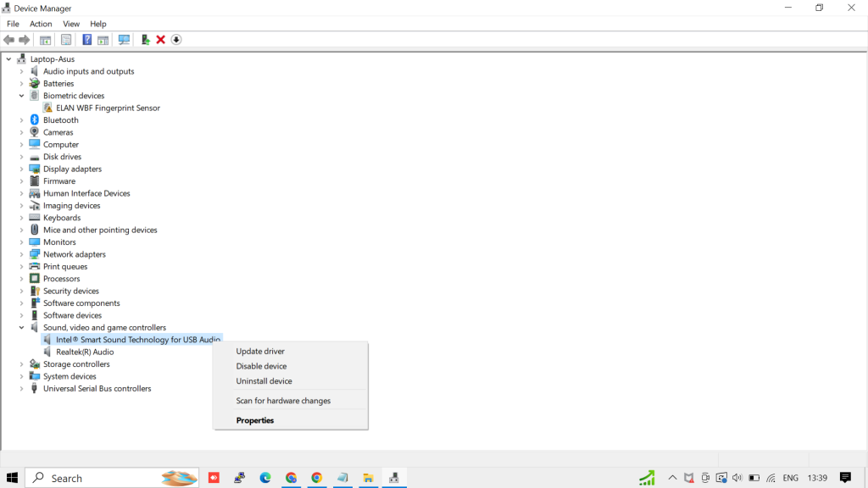Click the Properties toolbar icon
This screenshot has height=488, width=868.
(66, 40)
